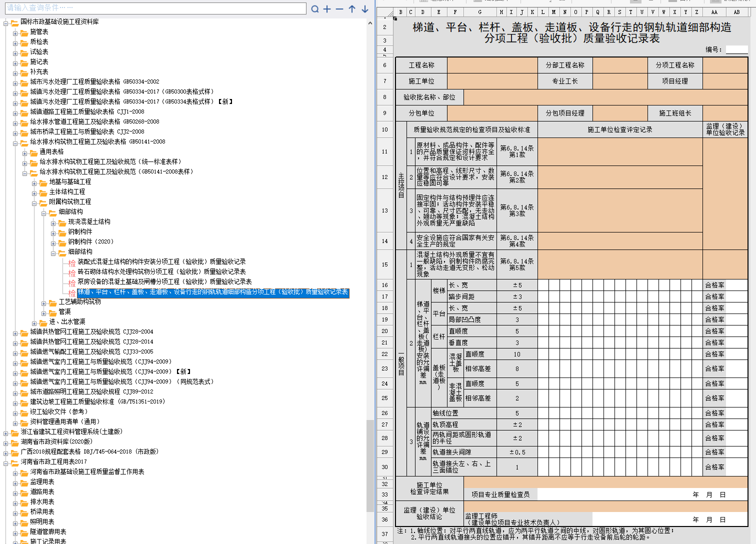
Task: Click the folder icon of 质检表
Action: click(24, 42)
